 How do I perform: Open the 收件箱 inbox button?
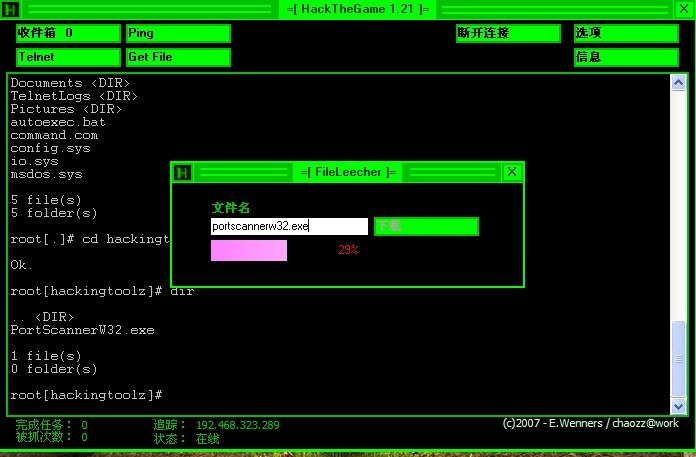click(x=68, y=33)
